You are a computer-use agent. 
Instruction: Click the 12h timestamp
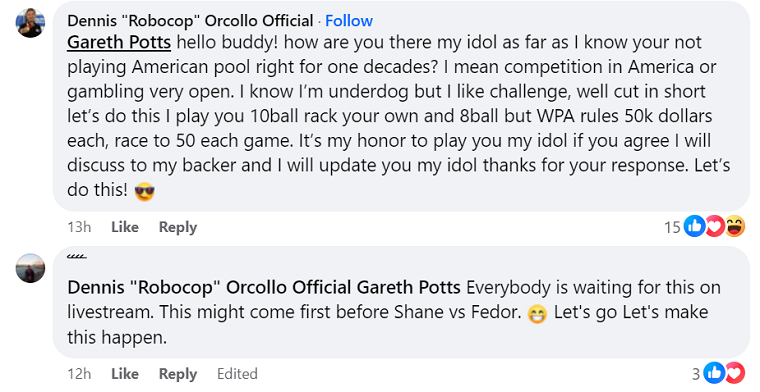[x=79, y=374]
